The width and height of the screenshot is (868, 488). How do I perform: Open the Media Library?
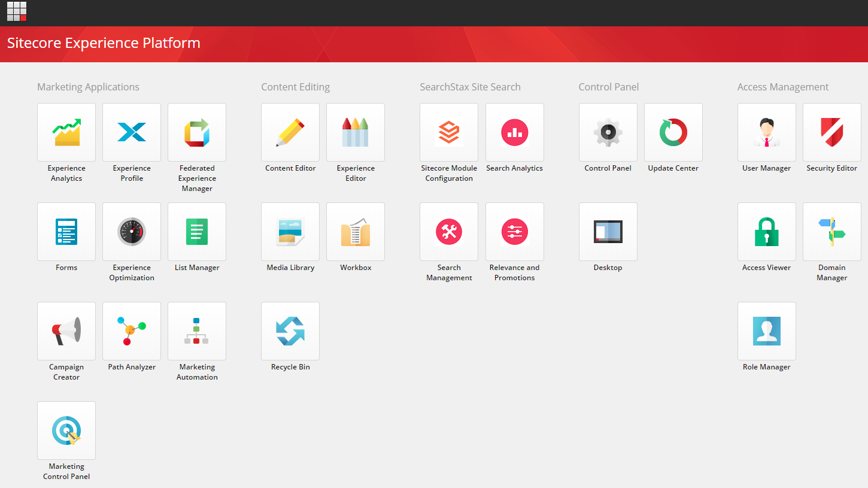(290, 232)
